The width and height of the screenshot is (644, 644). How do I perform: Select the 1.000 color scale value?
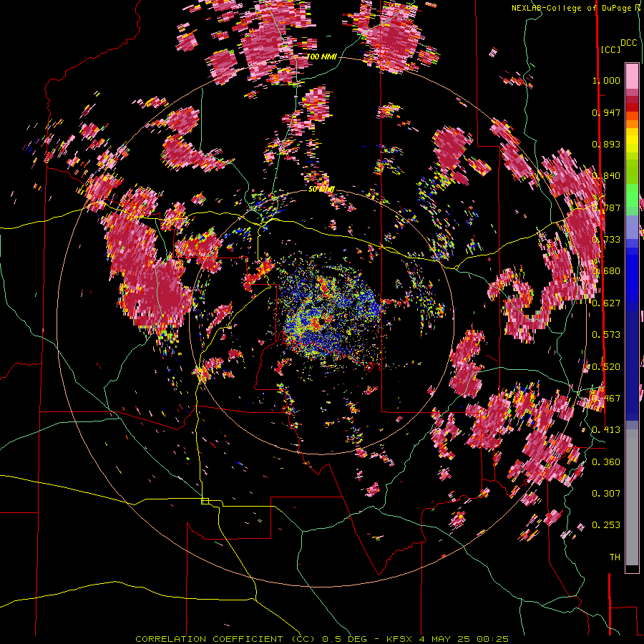click(606, 80)
